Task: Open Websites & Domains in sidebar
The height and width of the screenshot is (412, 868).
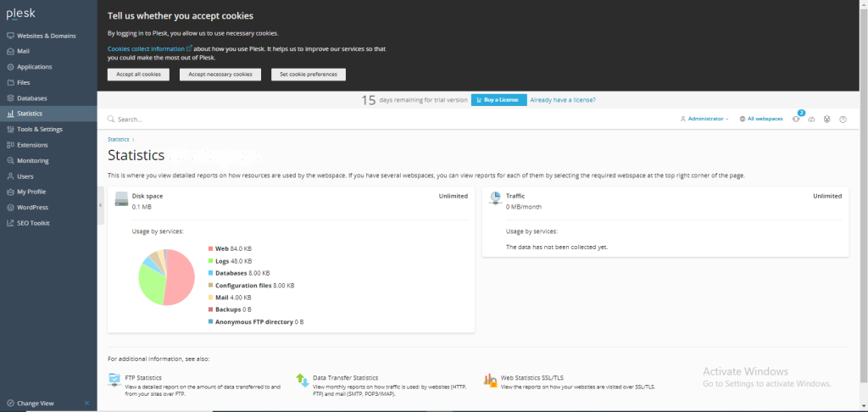Action: 48,36
